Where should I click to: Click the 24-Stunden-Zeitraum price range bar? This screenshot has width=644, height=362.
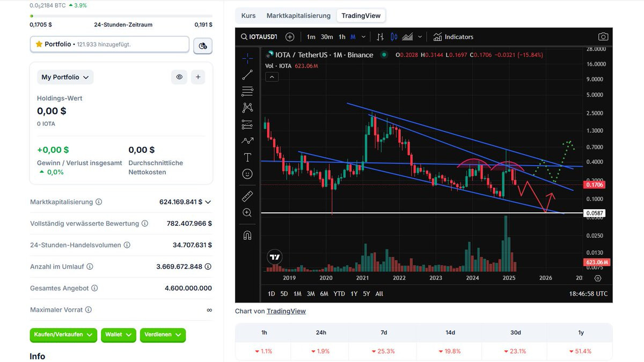click(x=121, y=16)
